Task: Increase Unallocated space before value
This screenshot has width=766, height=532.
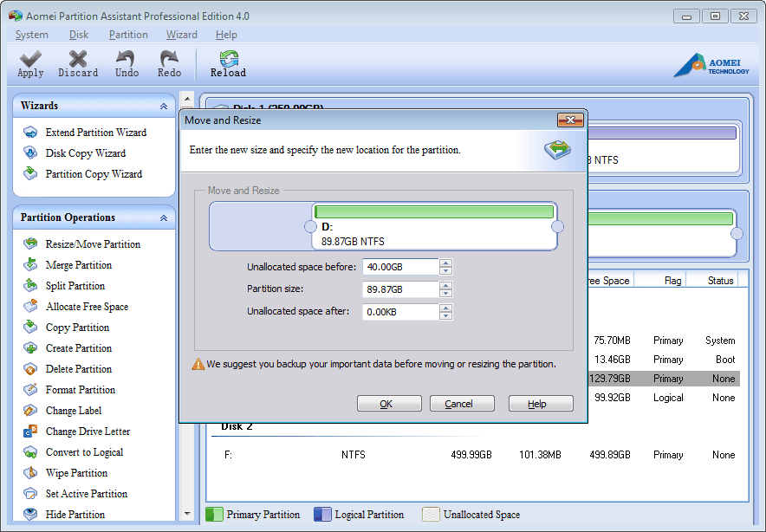Action: click(445, 263)
